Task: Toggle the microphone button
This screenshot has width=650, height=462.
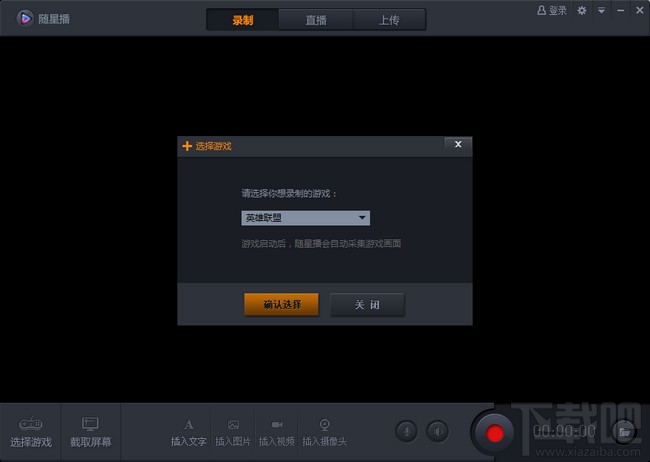Action: (x=407, y=431)
